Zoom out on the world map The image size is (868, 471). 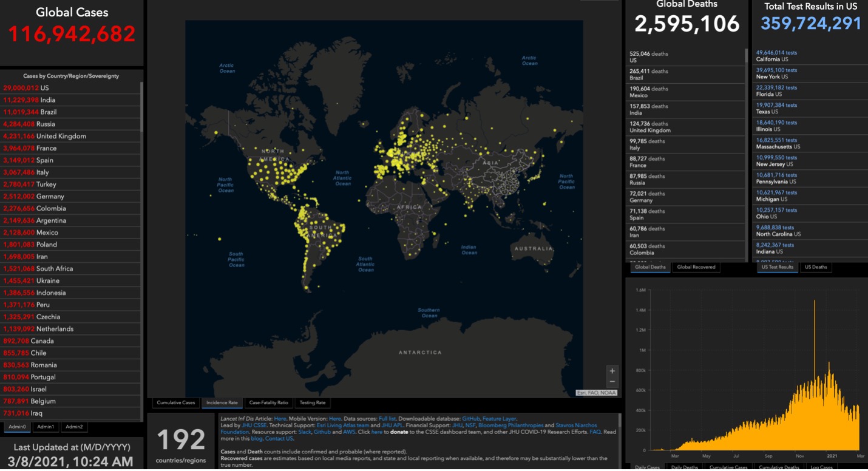click(x=612, y=381)
